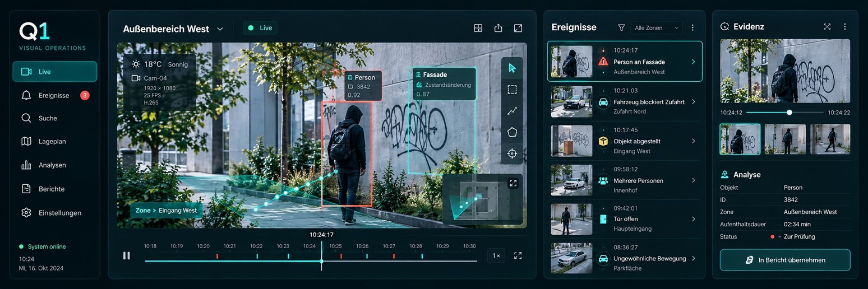
Task: Click the people icon of Mehrere Personen
Action: pyautogui.click(x=603, y=180)
